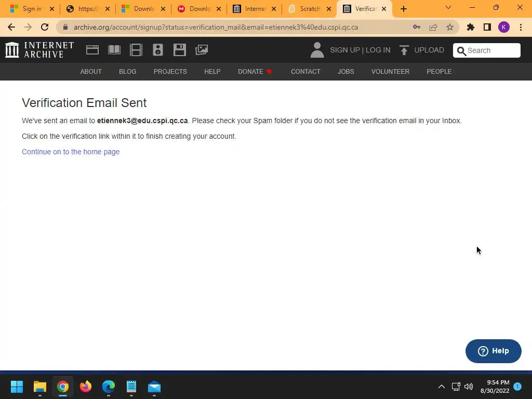Click the etiennek3@edu.cspi.qc.ca email text
The height and width of the screenshot is (399, 532).
(142, 121)
